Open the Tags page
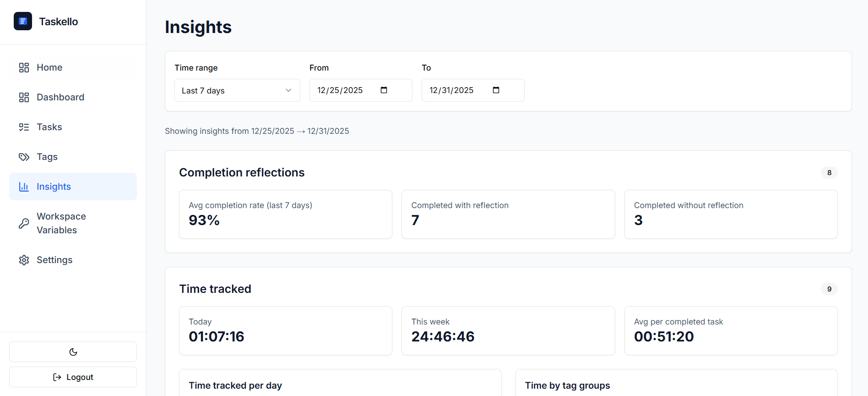 tap(73, 157)
